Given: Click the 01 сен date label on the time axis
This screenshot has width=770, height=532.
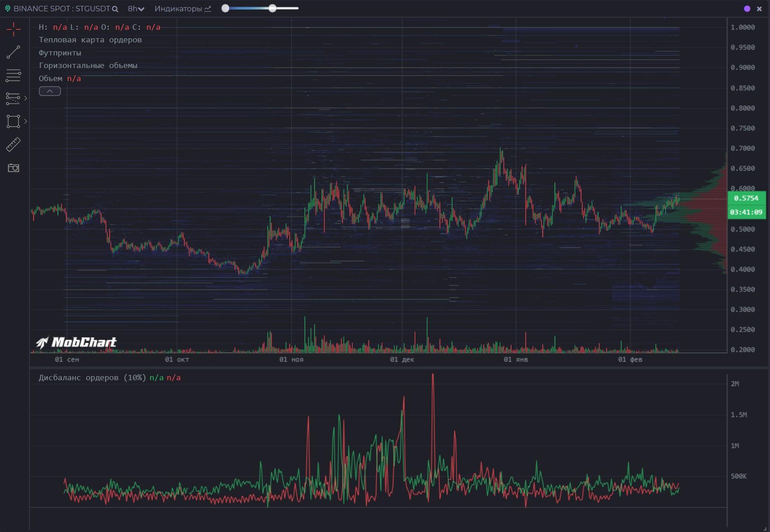Looking at the screenshot, I should [x=67, y=359].
